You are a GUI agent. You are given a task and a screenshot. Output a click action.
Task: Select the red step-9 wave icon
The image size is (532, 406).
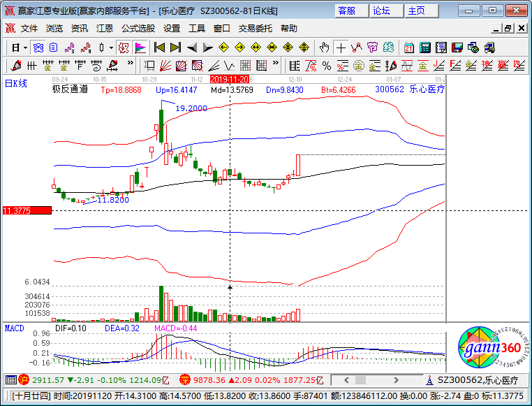86,48
